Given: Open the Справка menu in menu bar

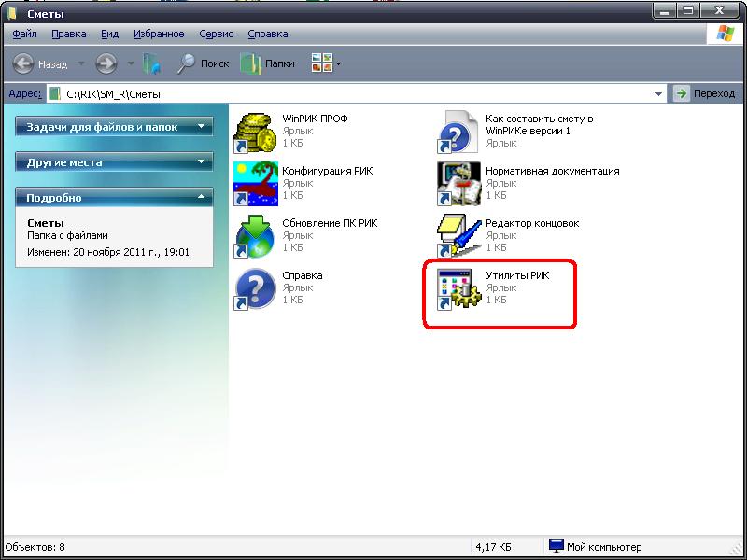Looking at the screenshot, I should pyautogui.click(x=268, y=34).
